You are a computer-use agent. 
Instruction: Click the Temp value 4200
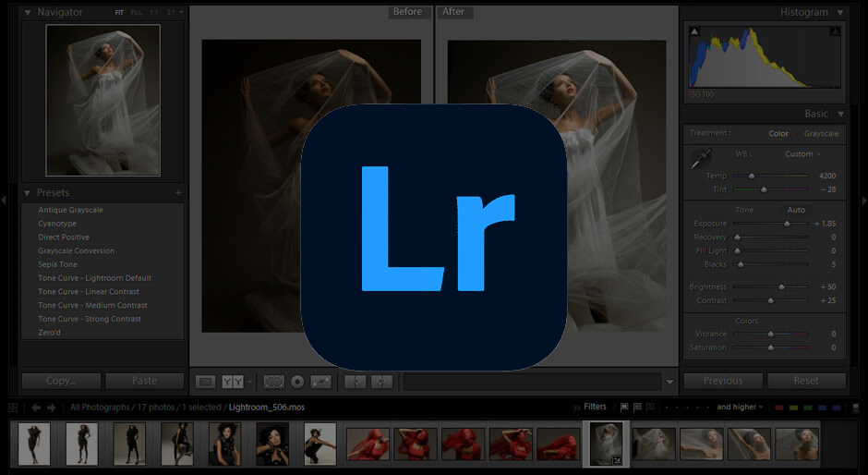pos(827,176)
